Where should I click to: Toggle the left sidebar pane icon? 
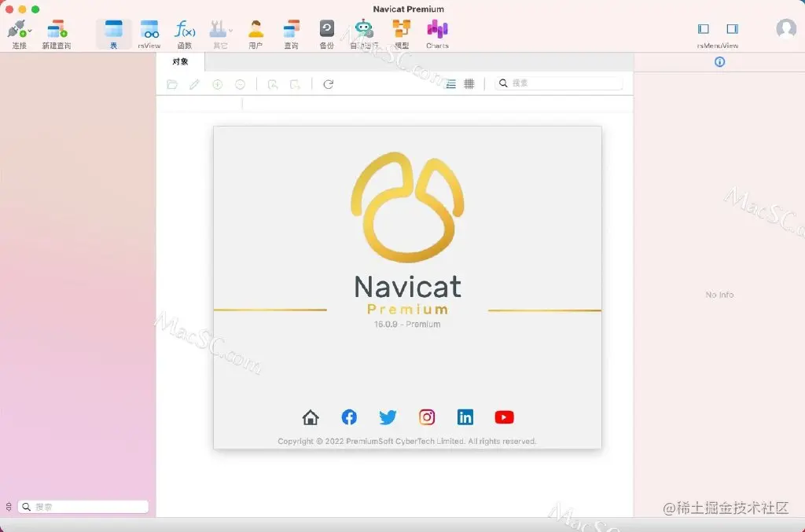click(704, 29)
